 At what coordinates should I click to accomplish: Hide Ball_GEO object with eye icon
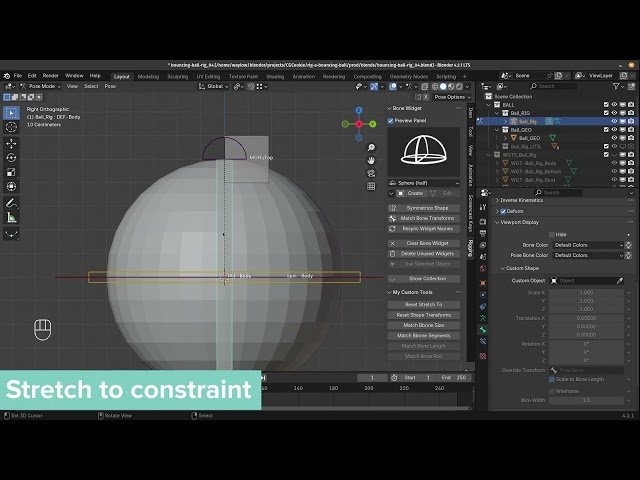coord(614,138)
